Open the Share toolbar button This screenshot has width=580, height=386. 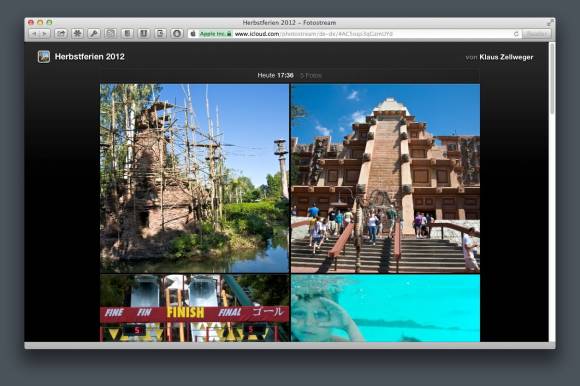click(x=61, y=34)
